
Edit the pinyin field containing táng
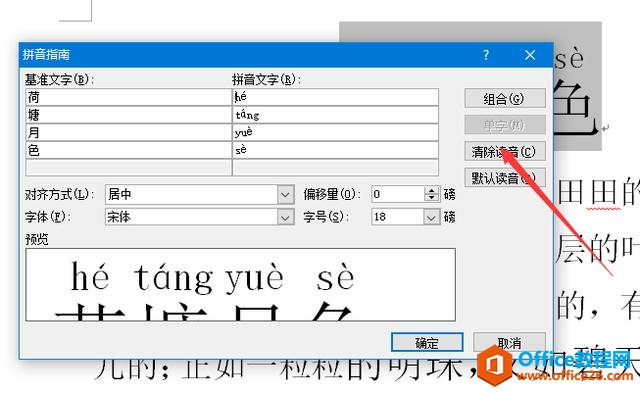[336, 115]
